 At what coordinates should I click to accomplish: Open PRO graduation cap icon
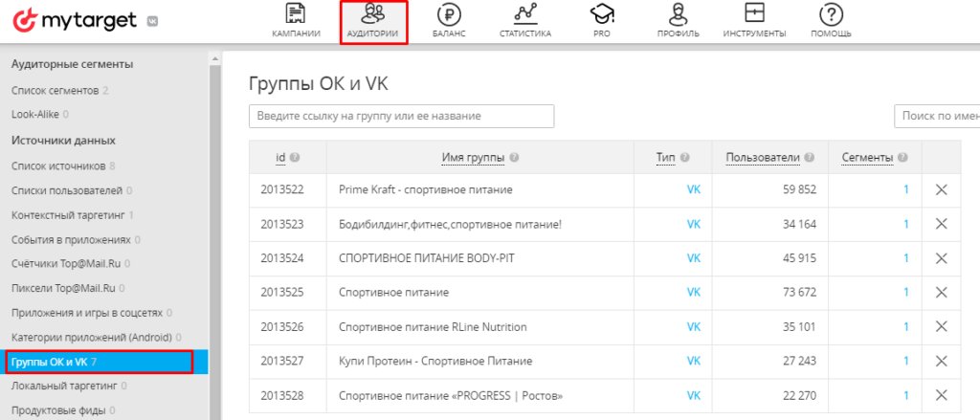(x=601, y=14)
